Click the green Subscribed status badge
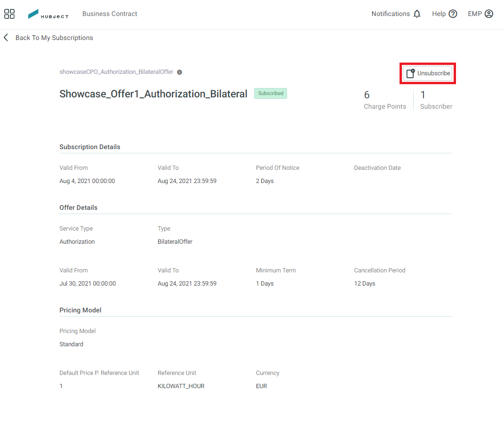Viewport: 504px width, 446px height. click(271, 94)
